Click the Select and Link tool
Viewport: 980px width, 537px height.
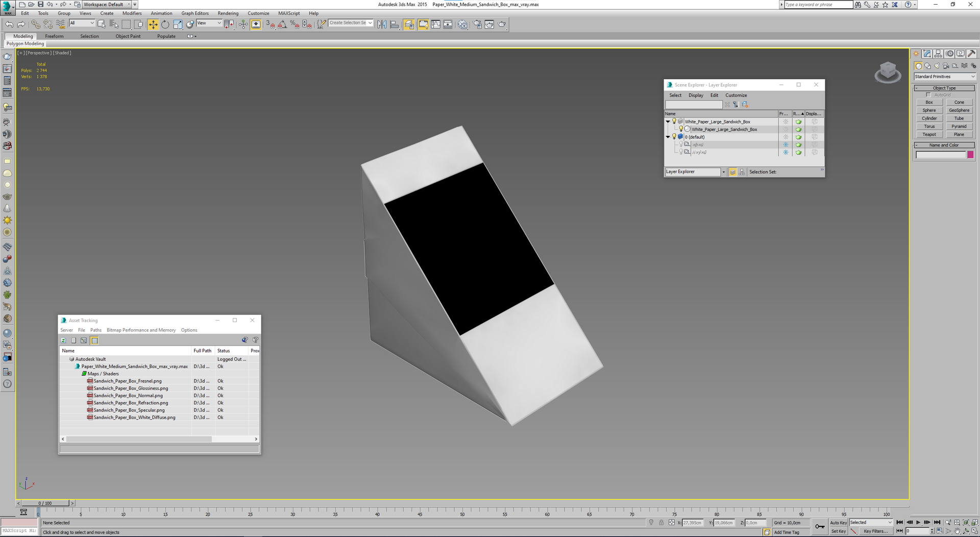(35, 25)
